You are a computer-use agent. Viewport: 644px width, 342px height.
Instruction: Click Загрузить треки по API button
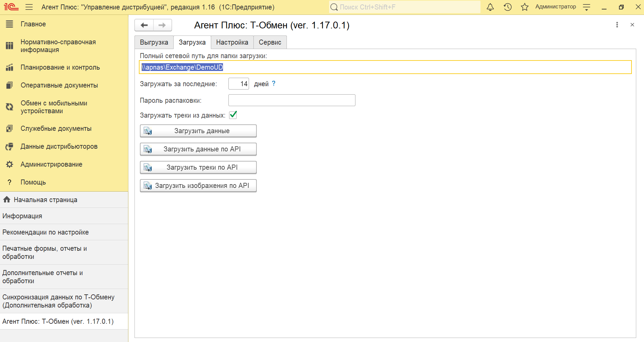(198, 168)
